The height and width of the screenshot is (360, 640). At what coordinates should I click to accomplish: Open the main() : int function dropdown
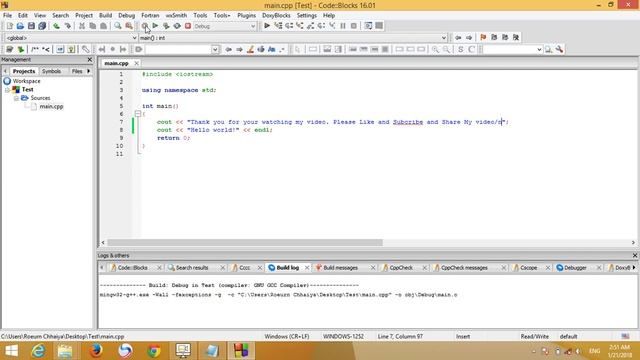444,38
